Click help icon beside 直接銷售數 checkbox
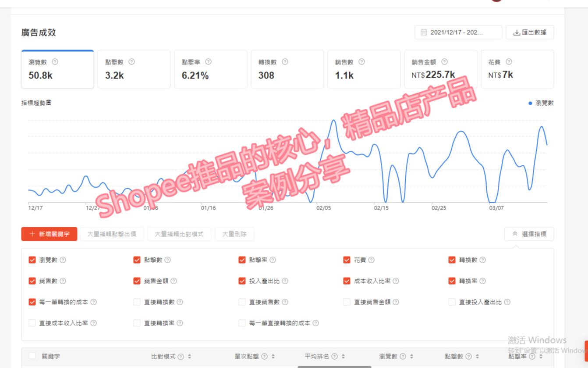This screenshot has height=368, width=588. pyautogui.click(x=285, y=302)
